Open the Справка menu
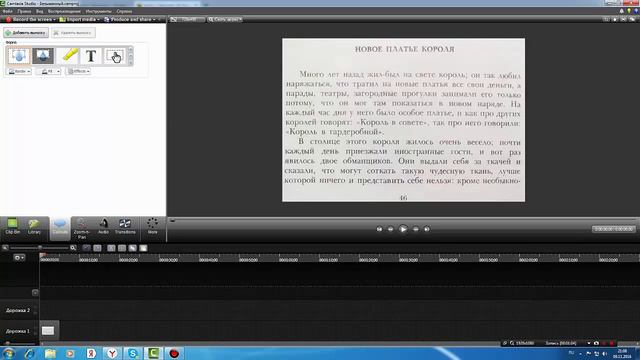The height and width of the screenshot is (360, 640). point(124,11)
